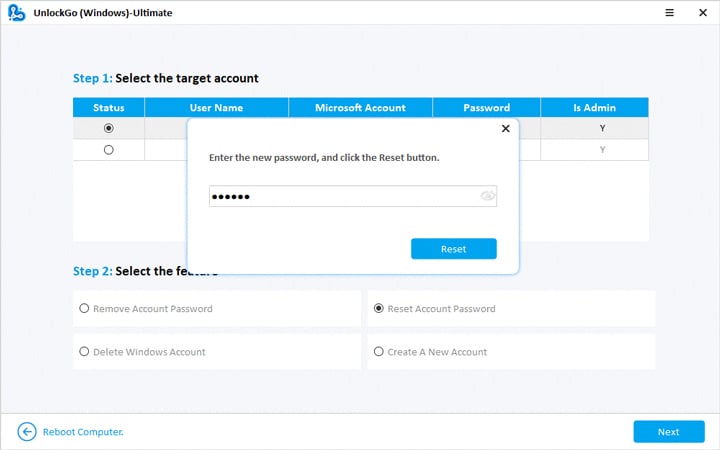Select the first account radio button
Screen dimensions: 720x450
pyautogui.click(x=108, y=128)
